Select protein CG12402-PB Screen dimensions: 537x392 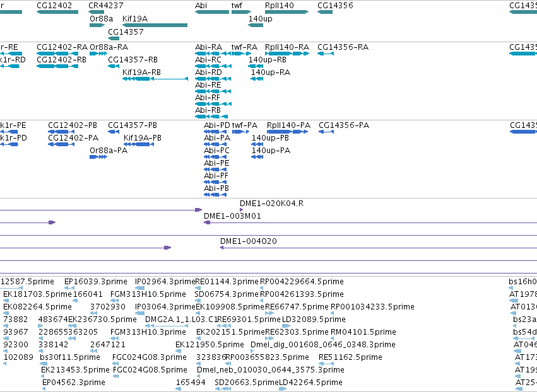tap(61, 132)
